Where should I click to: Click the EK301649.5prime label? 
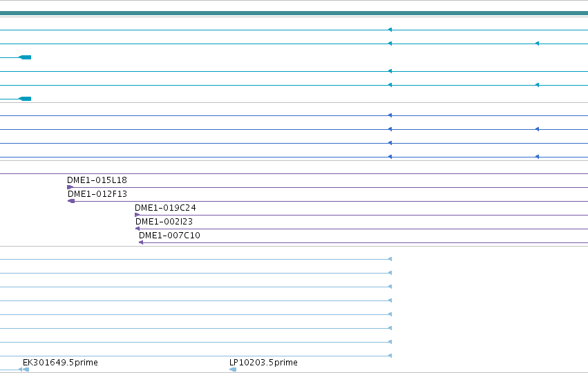point(60,363)
